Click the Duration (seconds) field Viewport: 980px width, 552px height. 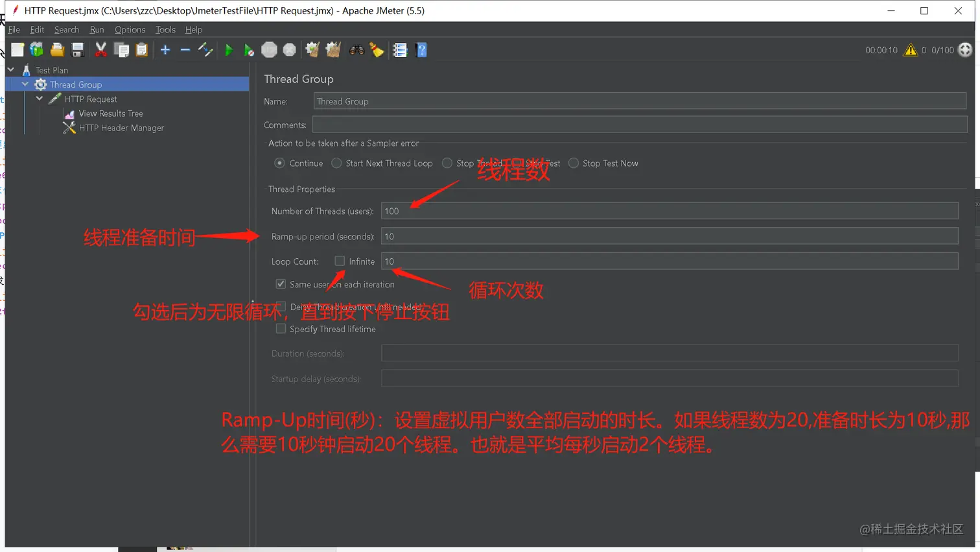pyautogui.click(x=670, y=353)
